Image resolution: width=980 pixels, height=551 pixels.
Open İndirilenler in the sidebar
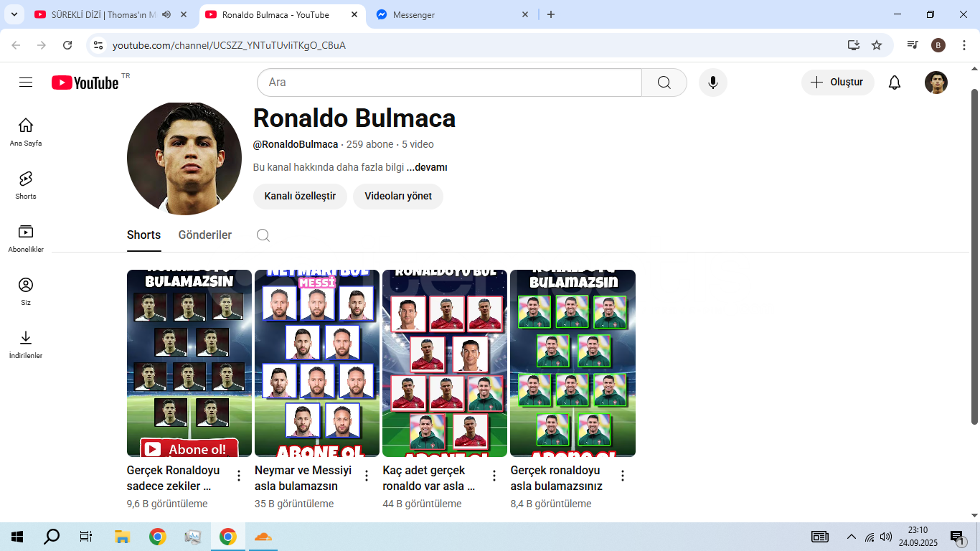point(26,344)
